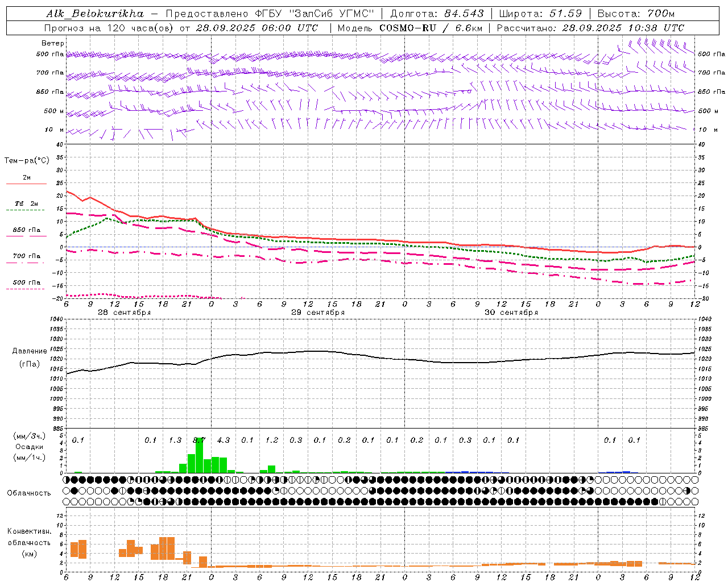
Task: Click the 1.3 precipitation value
Action: (175, 440)
